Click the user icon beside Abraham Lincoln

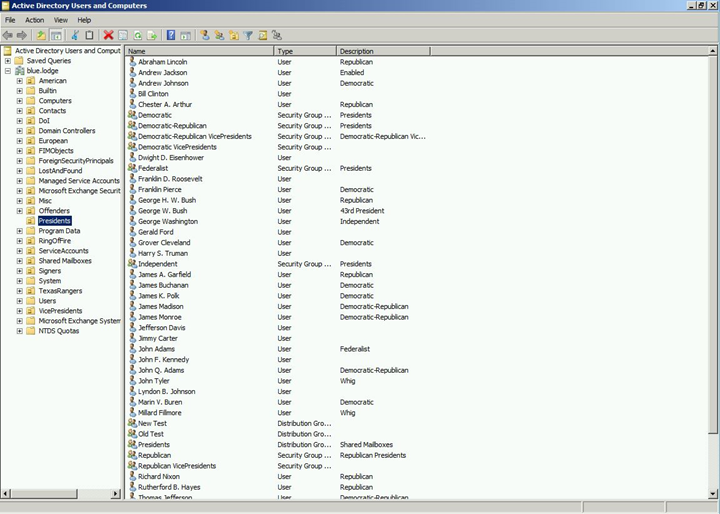coord(132,62)
